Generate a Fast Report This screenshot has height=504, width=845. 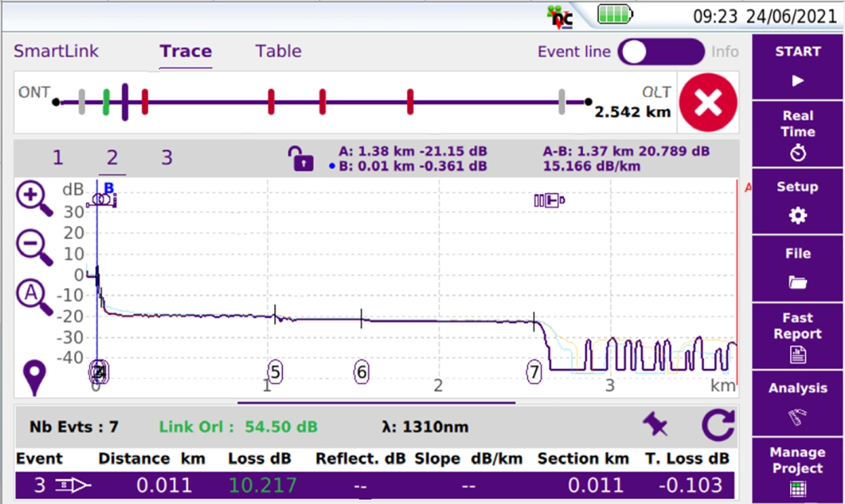pos(798,336)
